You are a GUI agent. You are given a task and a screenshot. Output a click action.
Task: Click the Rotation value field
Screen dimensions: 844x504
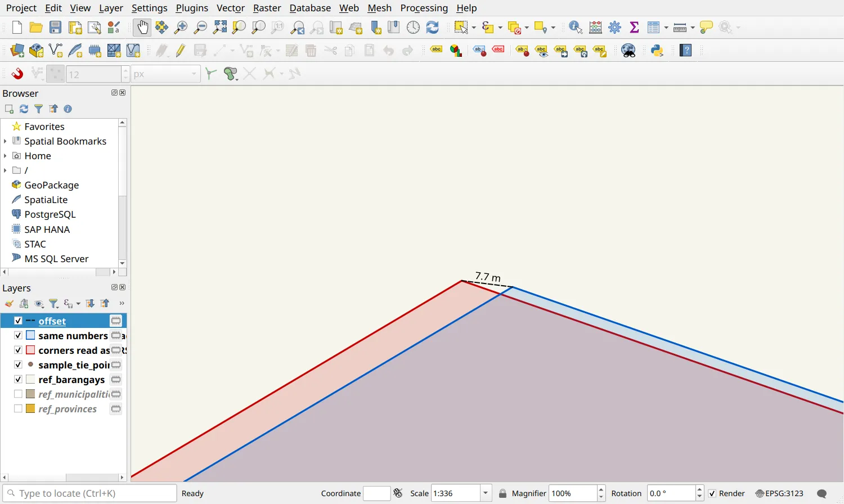click(x=671, y=493)
